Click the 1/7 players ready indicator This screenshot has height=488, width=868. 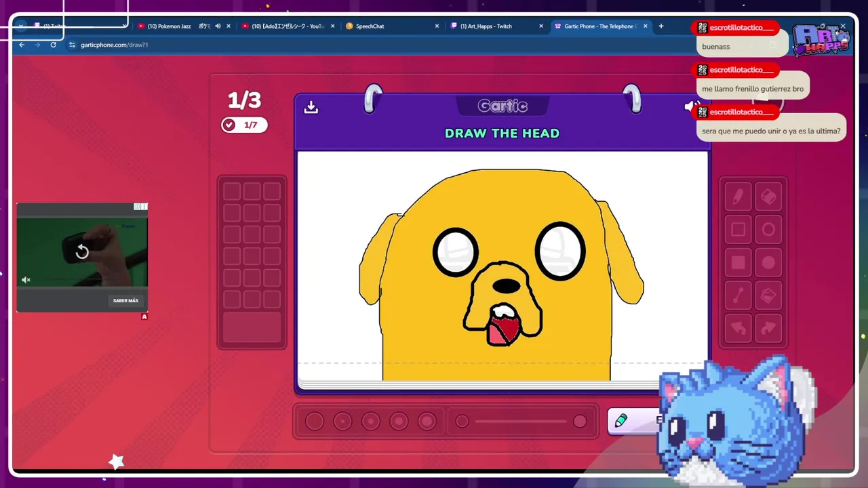point(244,125)
